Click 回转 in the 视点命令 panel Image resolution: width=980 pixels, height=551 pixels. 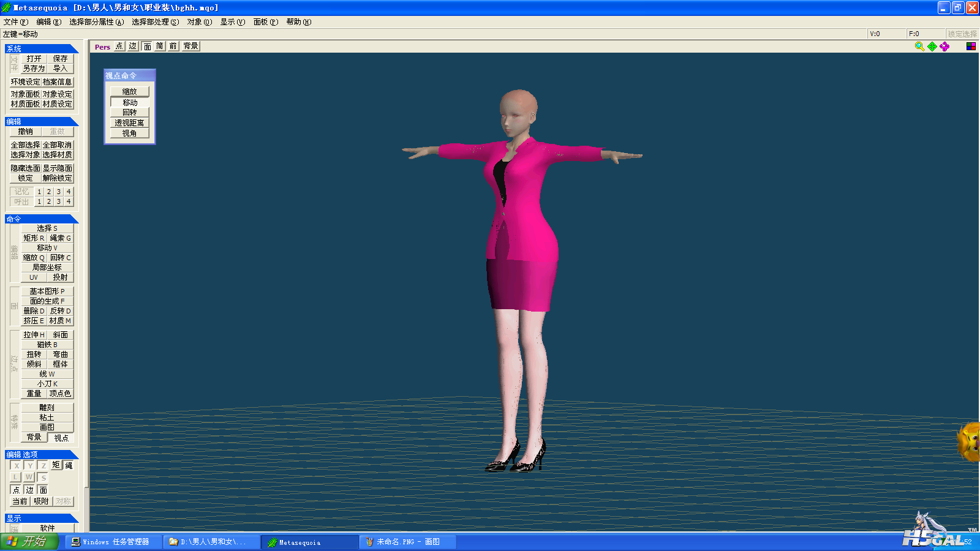[129, 113]
